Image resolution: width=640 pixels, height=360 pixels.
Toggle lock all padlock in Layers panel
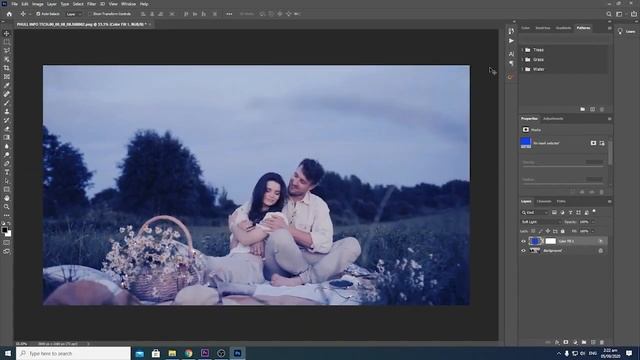tap(562, 231)
